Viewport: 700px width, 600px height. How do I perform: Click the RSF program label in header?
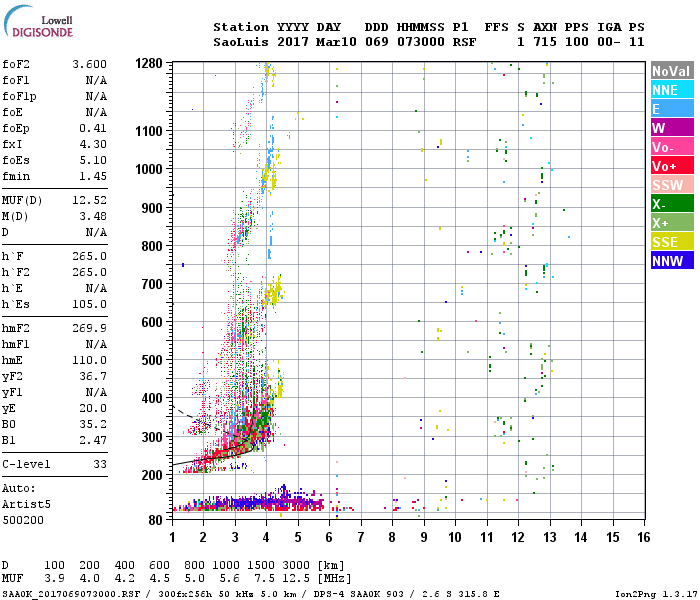(464, 42)
